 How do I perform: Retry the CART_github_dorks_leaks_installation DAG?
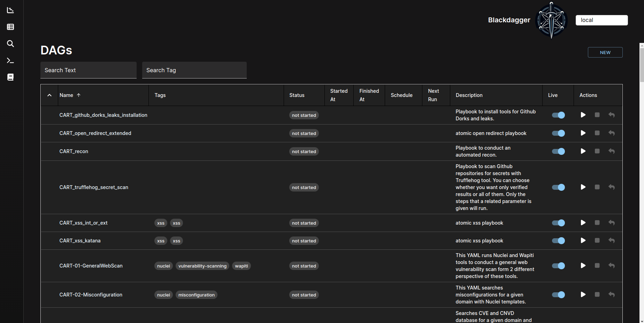pos(612,115)
